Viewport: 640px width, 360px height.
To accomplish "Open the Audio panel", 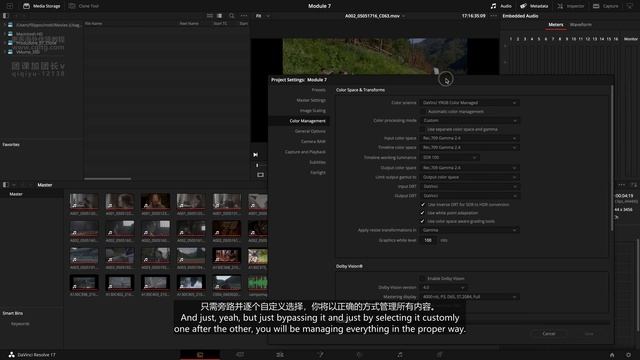I will pos(501,6).
